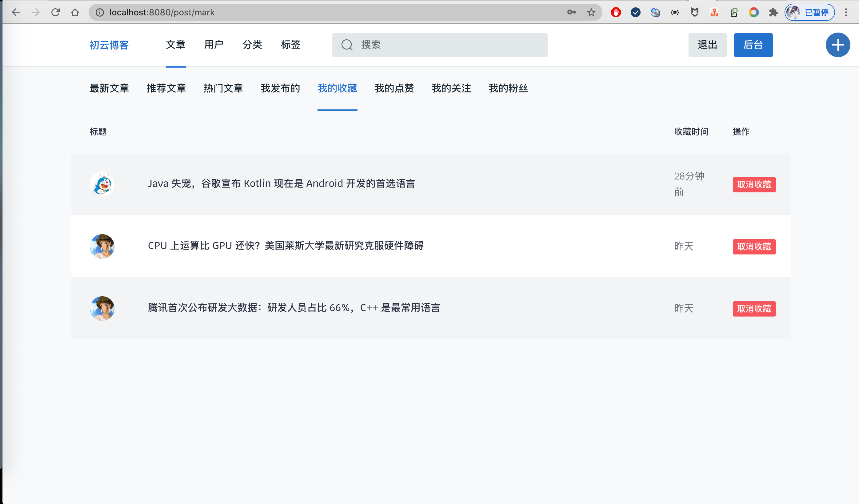
Task: Click the browser reload icon
Action: (56, 13)
